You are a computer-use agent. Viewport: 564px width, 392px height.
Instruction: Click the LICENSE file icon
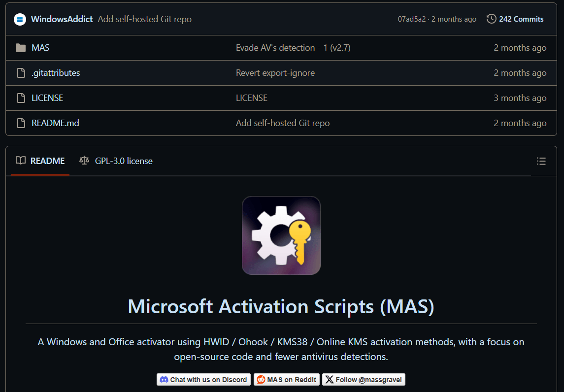[x=21, y=98]
